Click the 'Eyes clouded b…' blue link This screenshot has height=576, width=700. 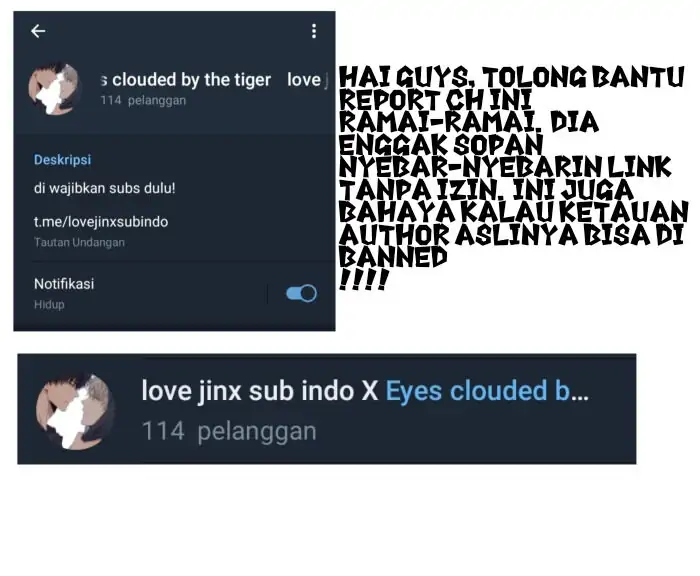coord(487,391)
